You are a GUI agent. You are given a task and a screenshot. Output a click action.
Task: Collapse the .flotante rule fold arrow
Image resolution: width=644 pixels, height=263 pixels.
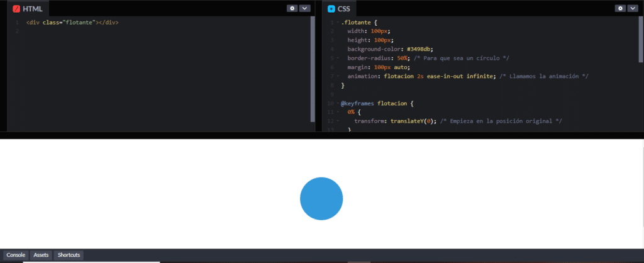338,23
